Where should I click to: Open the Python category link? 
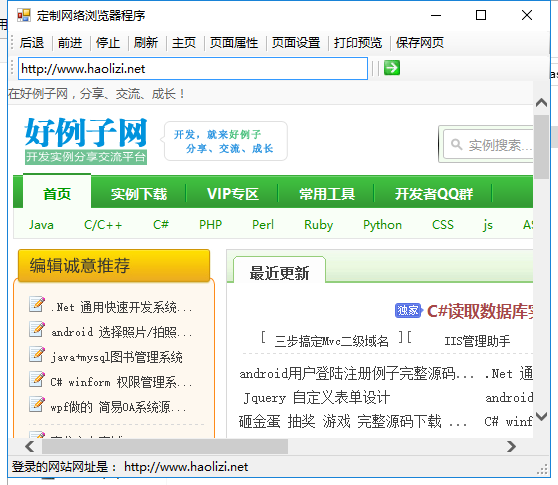click(x=383, y=225)
